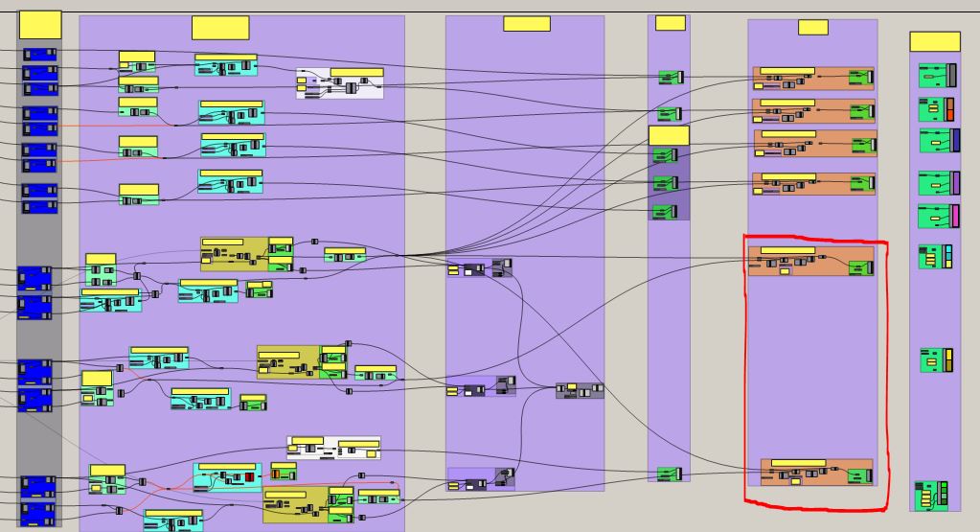Select the second orange cluster from top
The image size is (980, 532).
click(813, 110)
